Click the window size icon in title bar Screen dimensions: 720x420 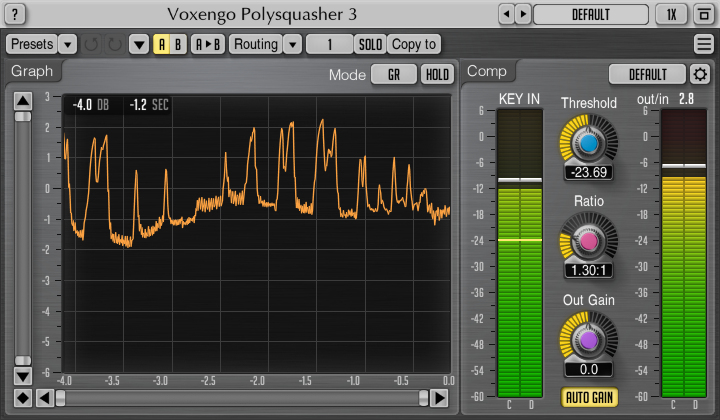704,14
